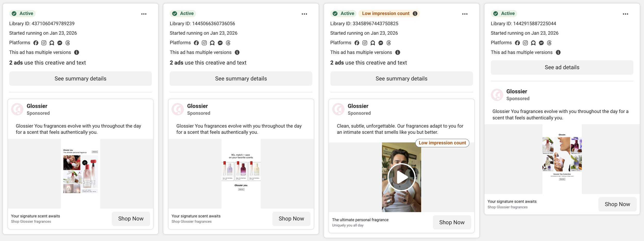The image size is (644, 241).
Task: Click "Uniquely you all day" caption
Action: [x=348, y=225]
